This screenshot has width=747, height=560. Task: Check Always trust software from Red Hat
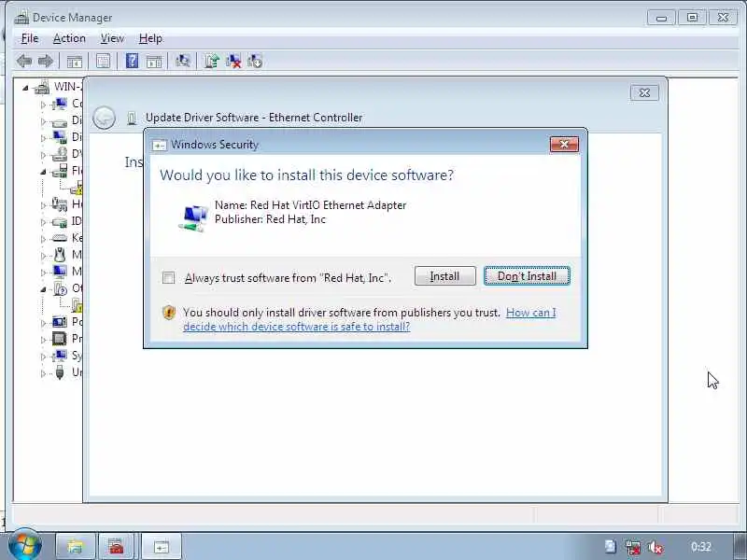tap(169, 277)
